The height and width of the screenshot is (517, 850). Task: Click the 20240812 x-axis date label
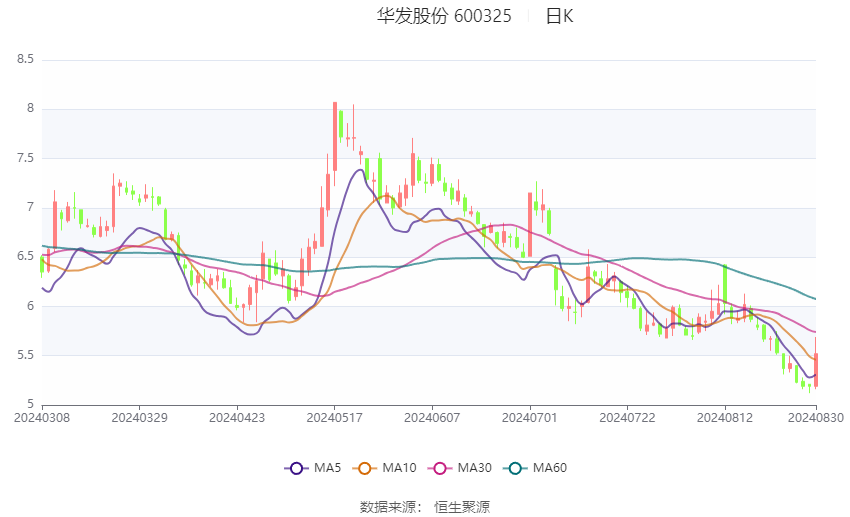725,418
